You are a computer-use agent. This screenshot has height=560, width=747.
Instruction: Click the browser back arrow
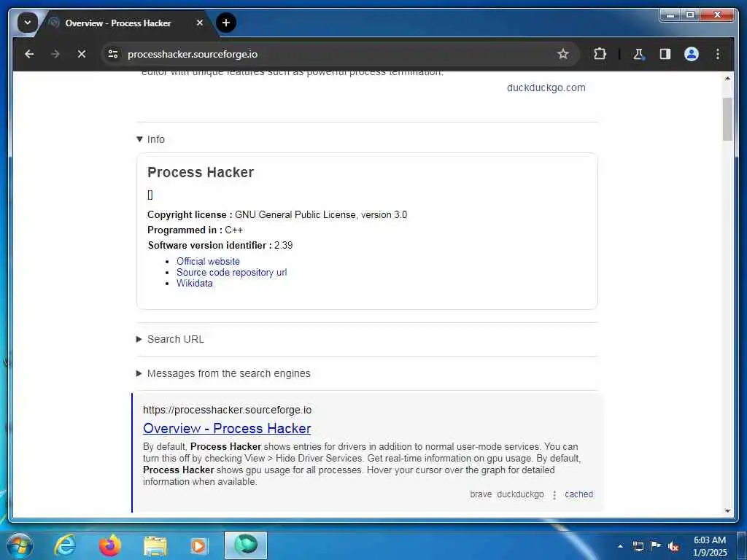(x=29, y=54)
